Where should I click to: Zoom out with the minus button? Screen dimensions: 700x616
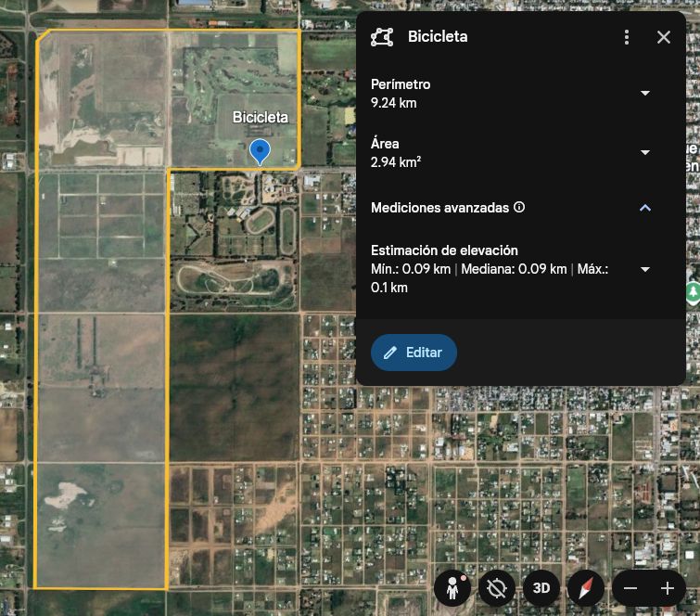(x=630, y=588)
